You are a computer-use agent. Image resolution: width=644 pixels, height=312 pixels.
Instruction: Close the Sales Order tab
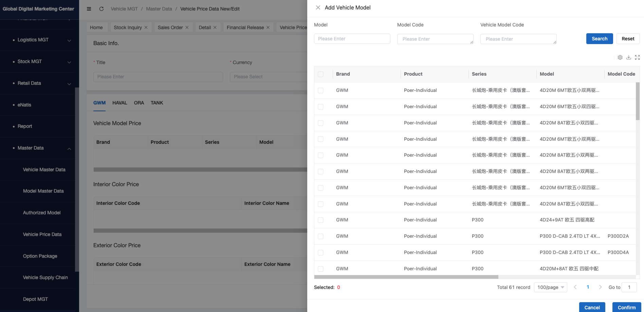[187, 27]
